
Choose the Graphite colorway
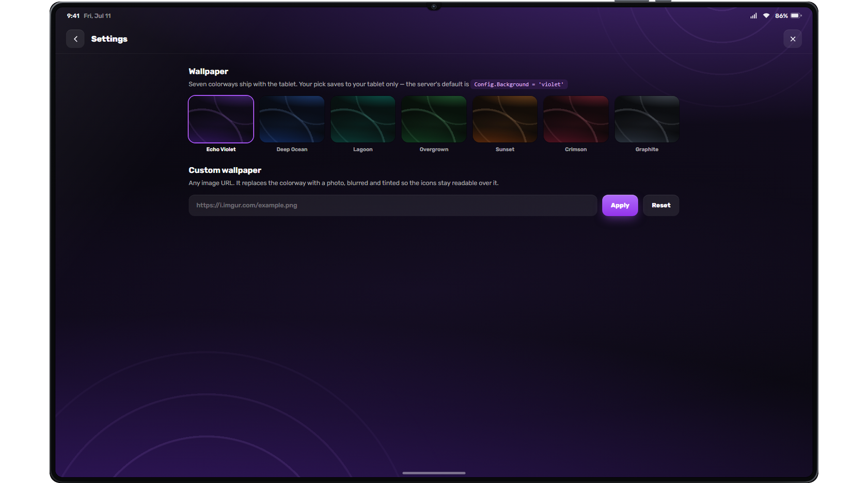647,119
